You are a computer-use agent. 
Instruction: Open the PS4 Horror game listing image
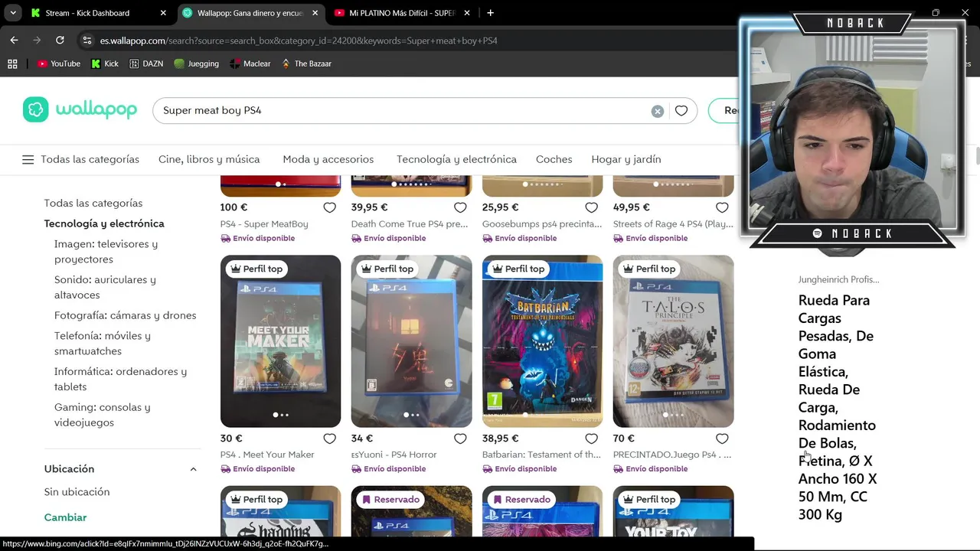411,341
